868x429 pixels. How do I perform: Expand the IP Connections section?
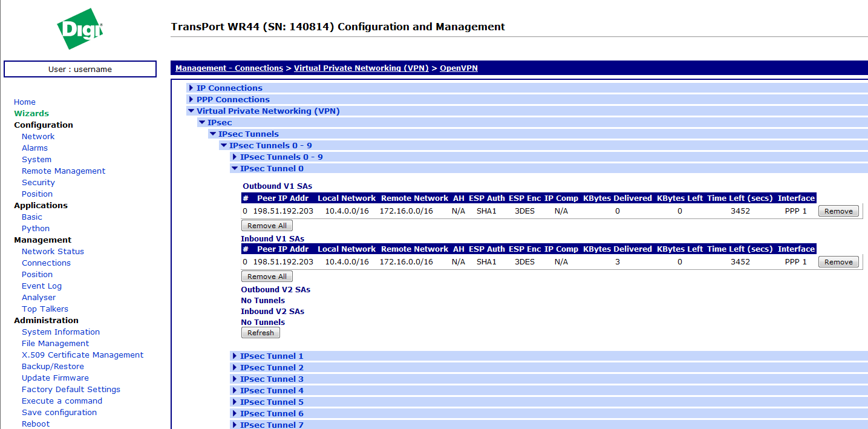point(229,88)
